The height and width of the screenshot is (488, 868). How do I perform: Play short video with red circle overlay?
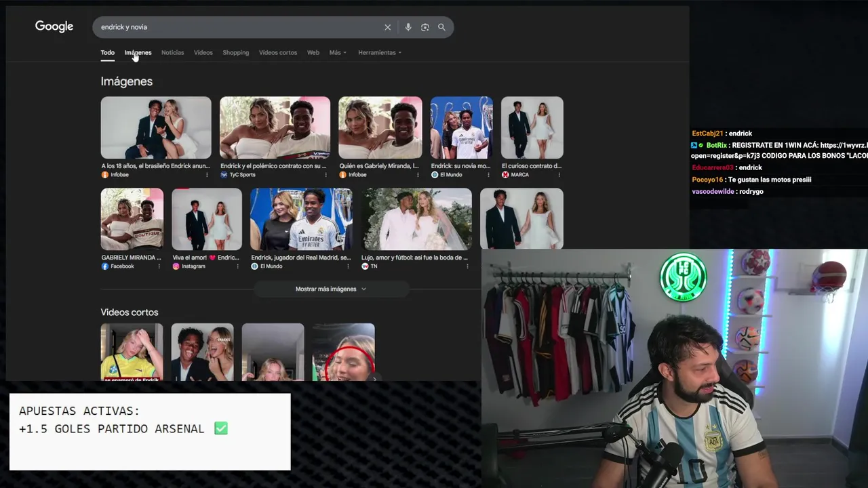click(344, 352)
